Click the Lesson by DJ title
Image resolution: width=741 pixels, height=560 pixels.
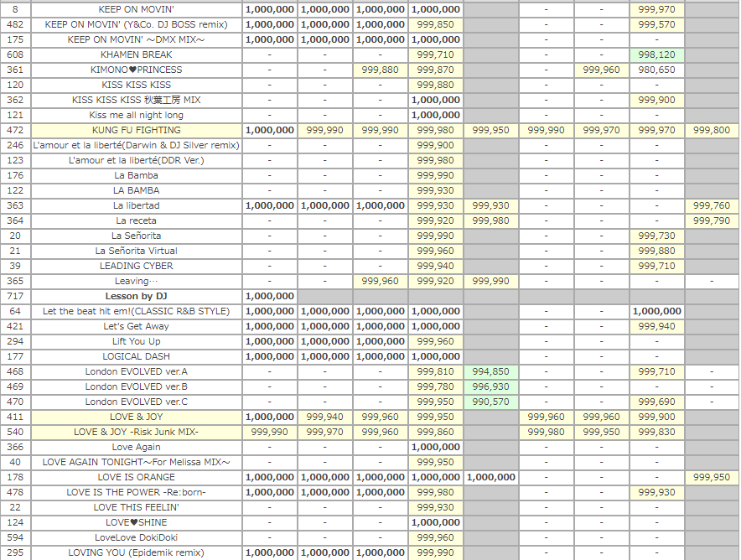click(136, 296)
